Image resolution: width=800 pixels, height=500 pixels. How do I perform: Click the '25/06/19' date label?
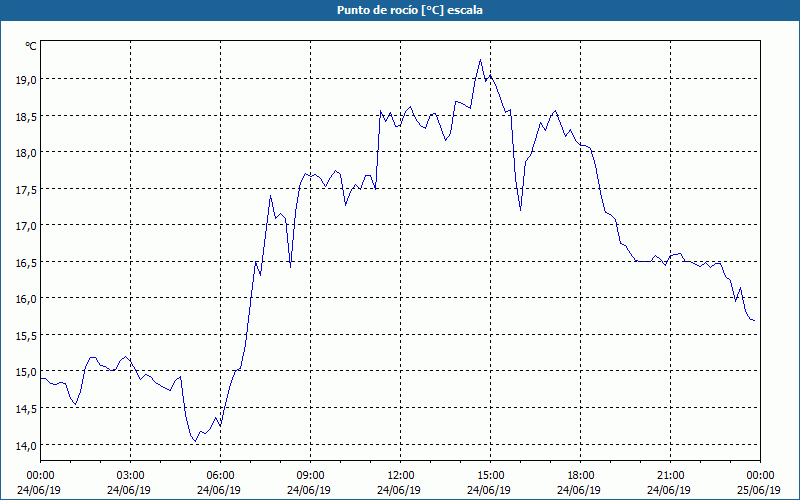(759, 490)
